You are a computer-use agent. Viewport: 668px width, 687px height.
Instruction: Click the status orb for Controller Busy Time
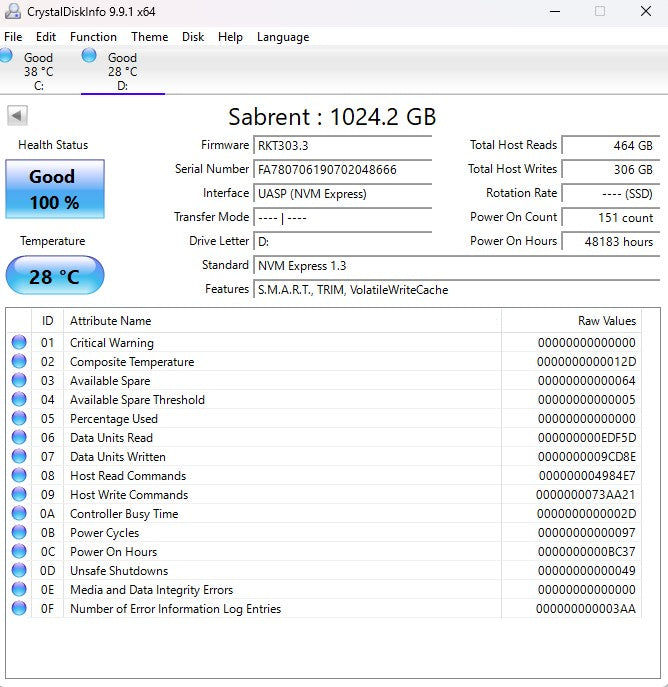(19, 513)
